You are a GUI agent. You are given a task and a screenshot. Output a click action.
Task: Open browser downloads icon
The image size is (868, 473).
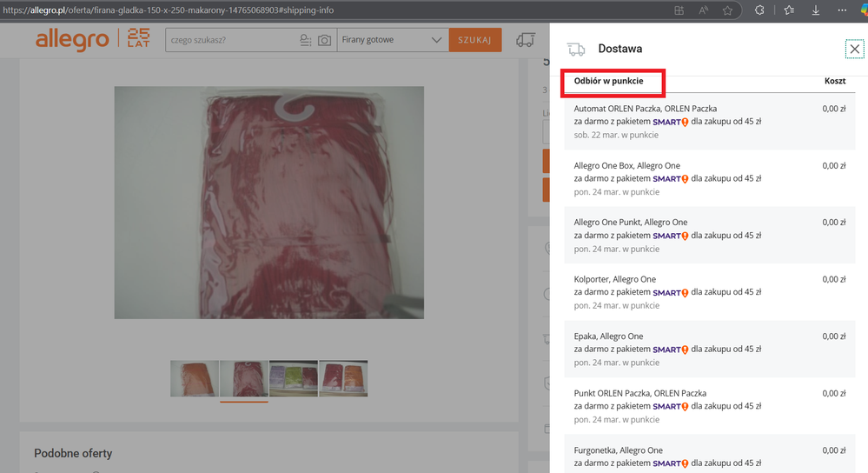(816, 10)
